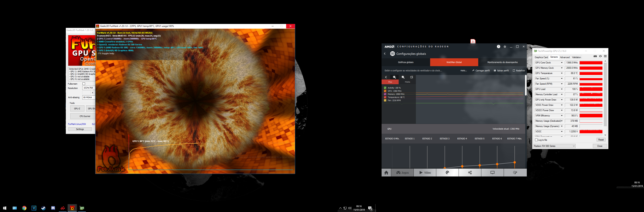Click the GPU-Z button in FurMark Tools
Image resolution: width=644 pixels, height=212 pixels.
[77, 109]
